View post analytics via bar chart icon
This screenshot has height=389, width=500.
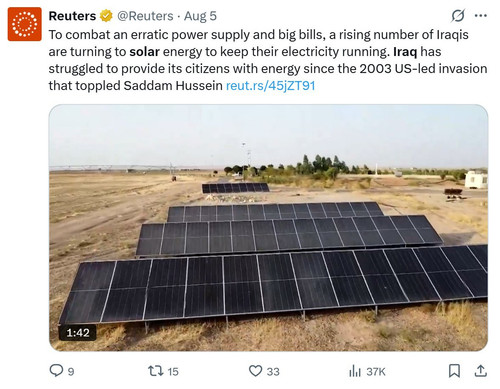355,371
